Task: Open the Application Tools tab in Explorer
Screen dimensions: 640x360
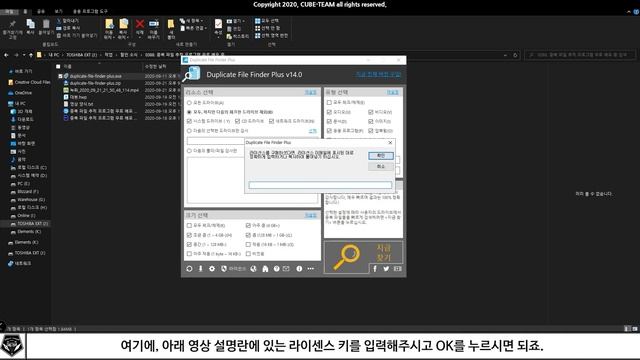Action: (90, 11)
